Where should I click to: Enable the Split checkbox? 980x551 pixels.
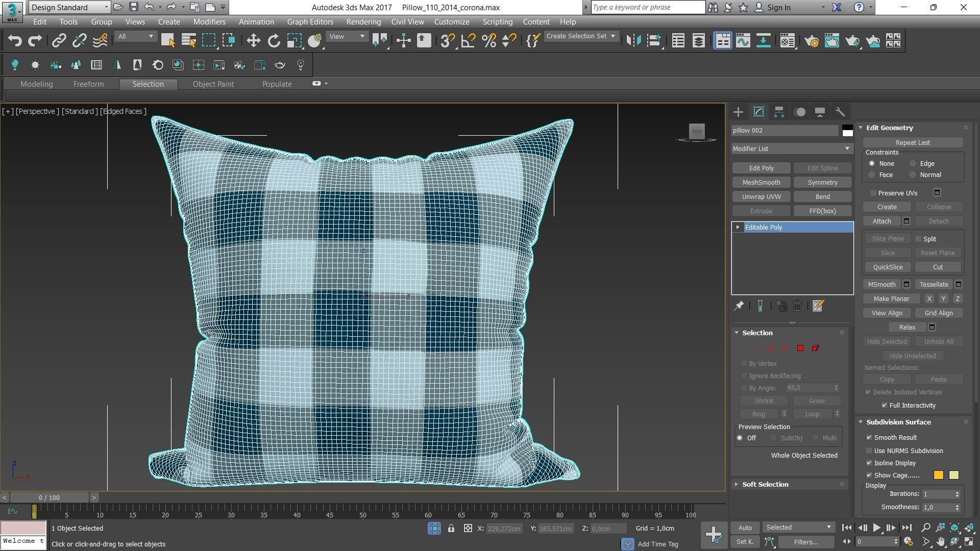pos(918,239)
